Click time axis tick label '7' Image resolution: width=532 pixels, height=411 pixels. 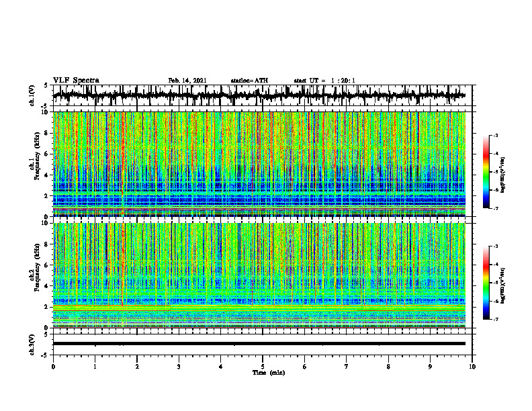pos(347,367)
